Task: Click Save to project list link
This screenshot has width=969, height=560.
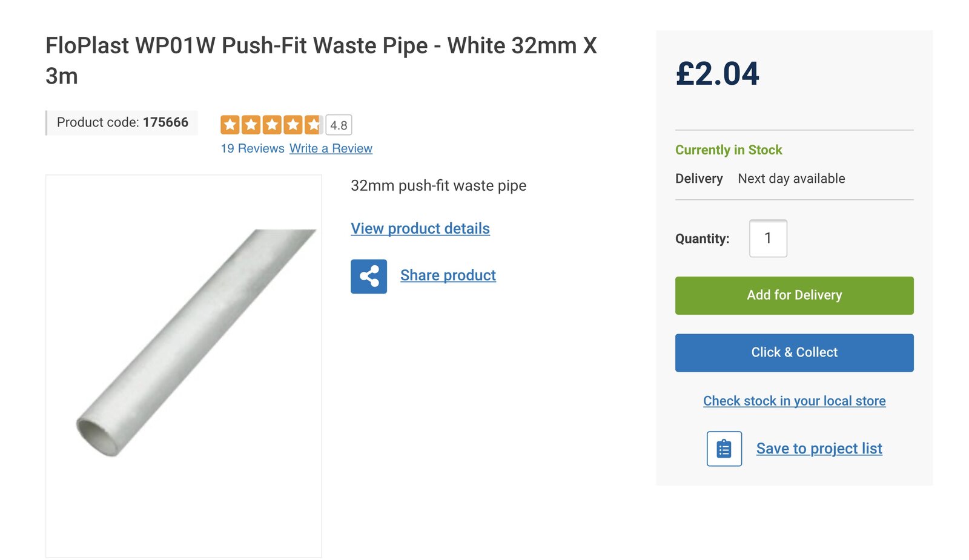Action: coord(819,449)
